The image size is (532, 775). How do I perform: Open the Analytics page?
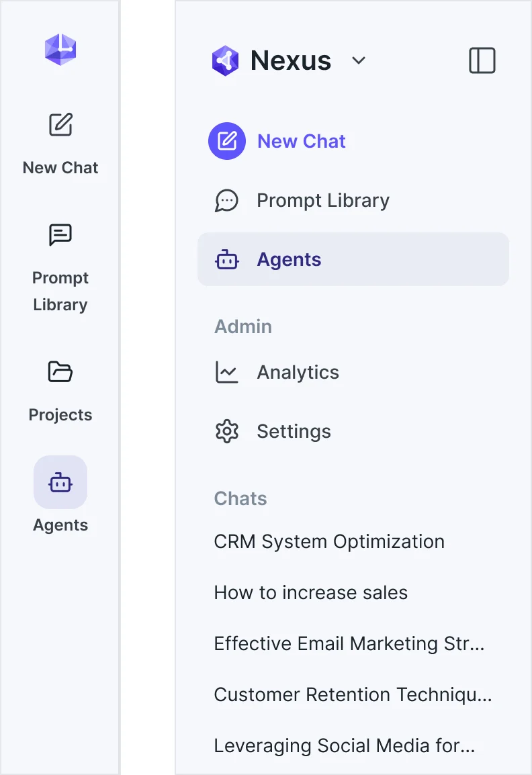[298, 372]
